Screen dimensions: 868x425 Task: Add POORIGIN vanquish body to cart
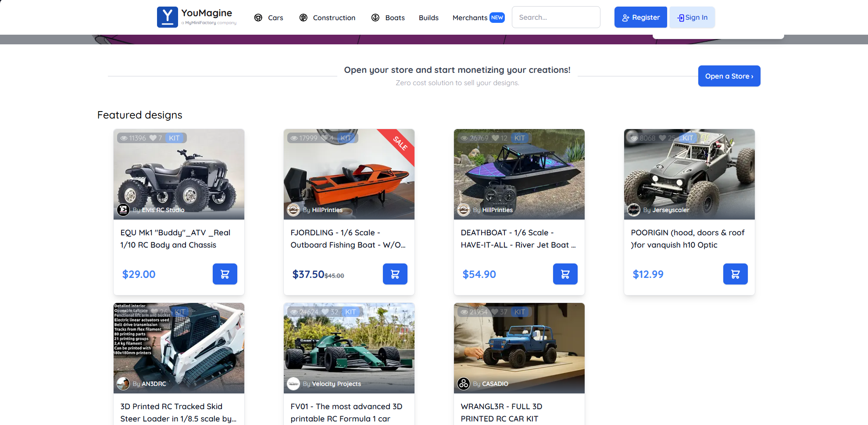tap(735, 274)
